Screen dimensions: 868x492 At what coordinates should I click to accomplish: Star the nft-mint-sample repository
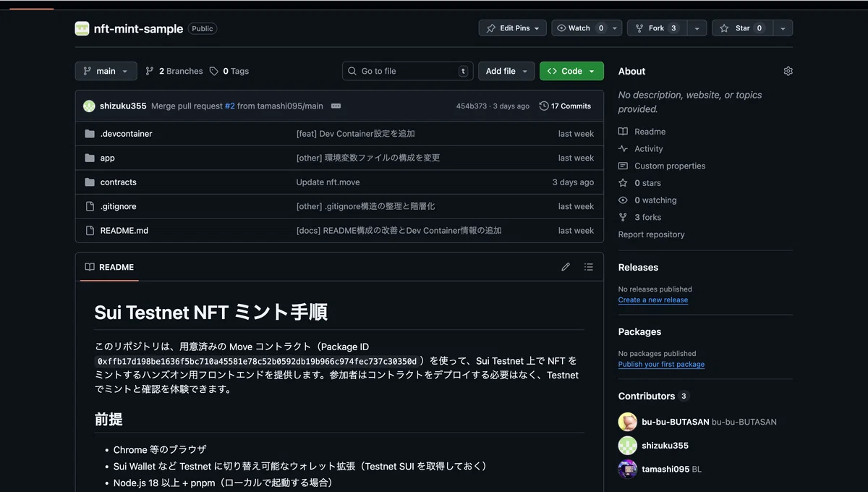click(x=743, y=28)
